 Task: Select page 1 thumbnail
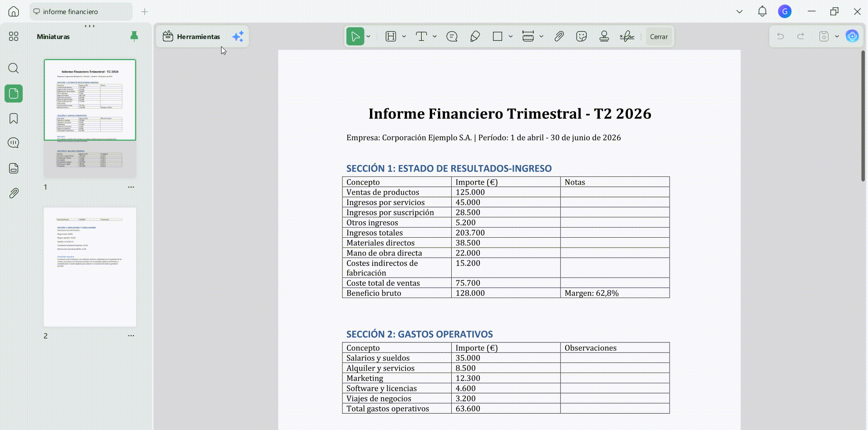90,118
